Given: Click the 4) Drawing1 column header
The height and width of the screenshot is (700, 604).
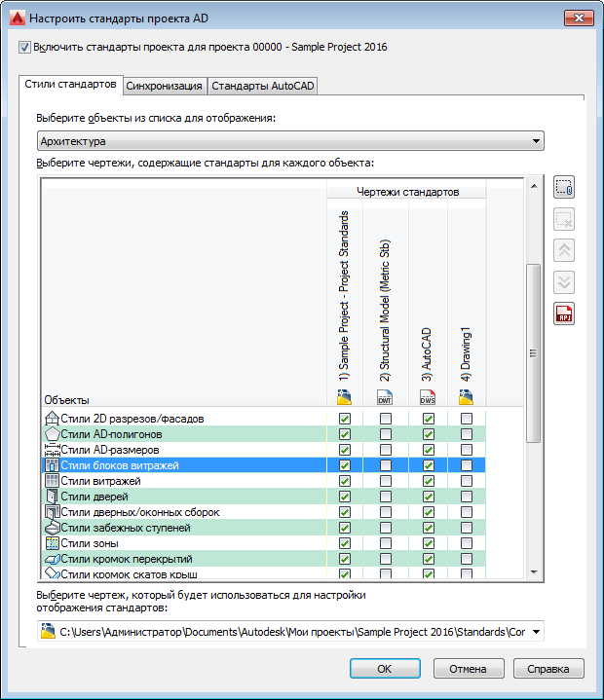Looking at the screenshot, I should click(466, 354).
